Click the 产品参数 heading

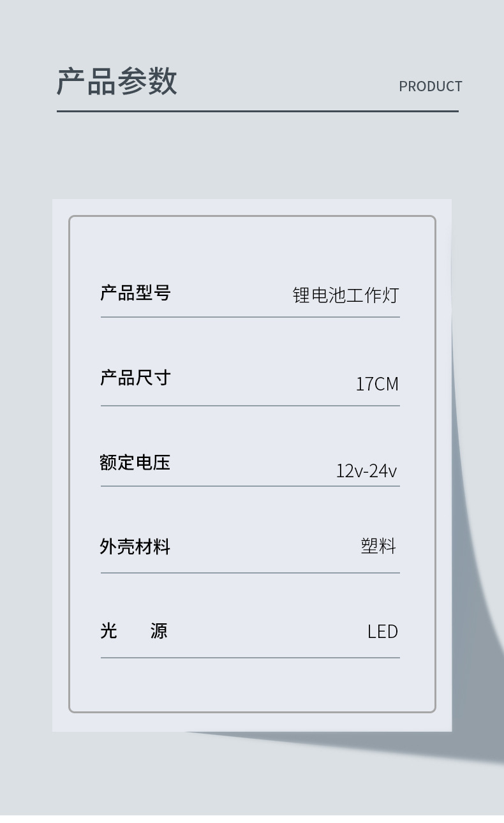click(x=117, y=82)
